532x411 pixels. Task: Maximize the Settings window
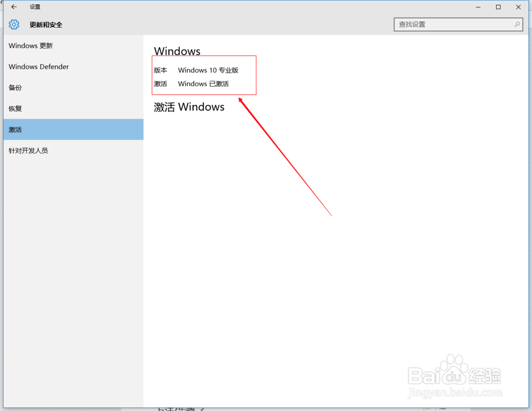coord(498,7)
